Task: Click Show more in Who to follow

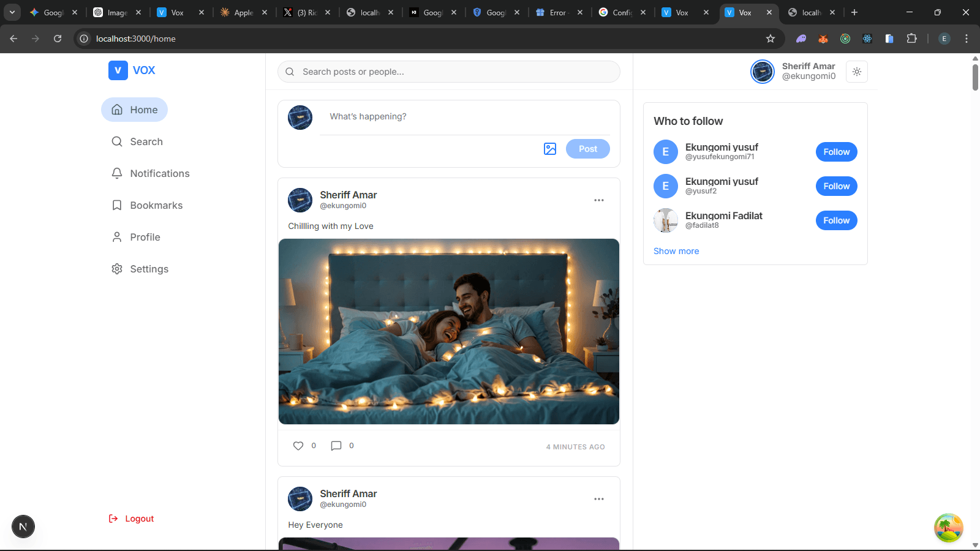Action: pyautogui.click(x=676, y=251)
